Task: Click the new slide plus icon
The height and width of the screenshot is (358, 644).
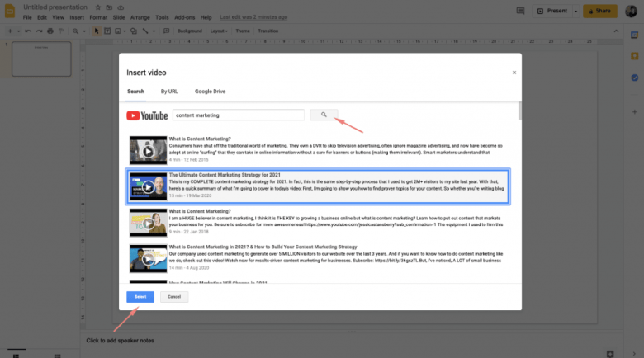Action: point(10,31)
